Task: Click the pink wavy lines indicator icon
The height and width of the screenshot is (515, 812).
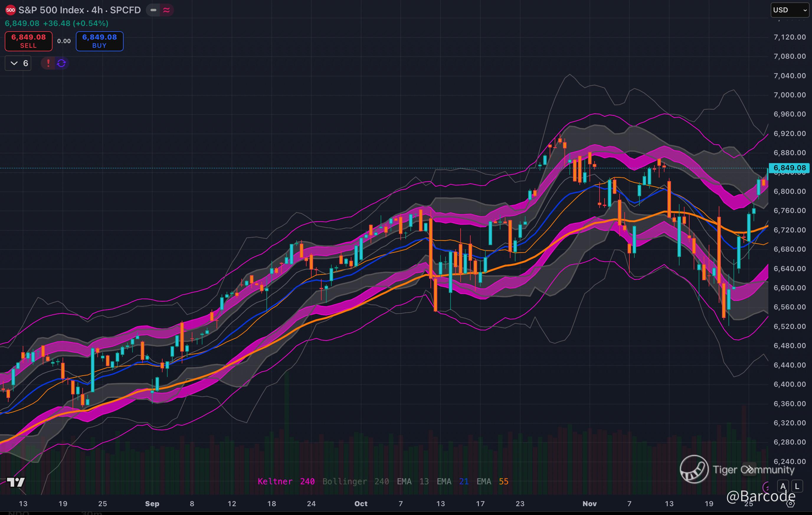Action: pyautogui.click(x=166, y=10)
